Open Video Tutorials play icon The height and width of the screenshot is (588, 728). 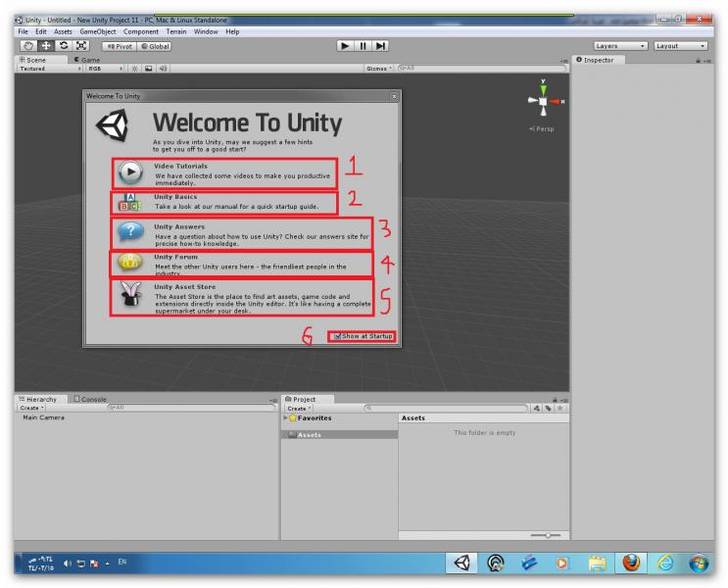pos(130,172)
